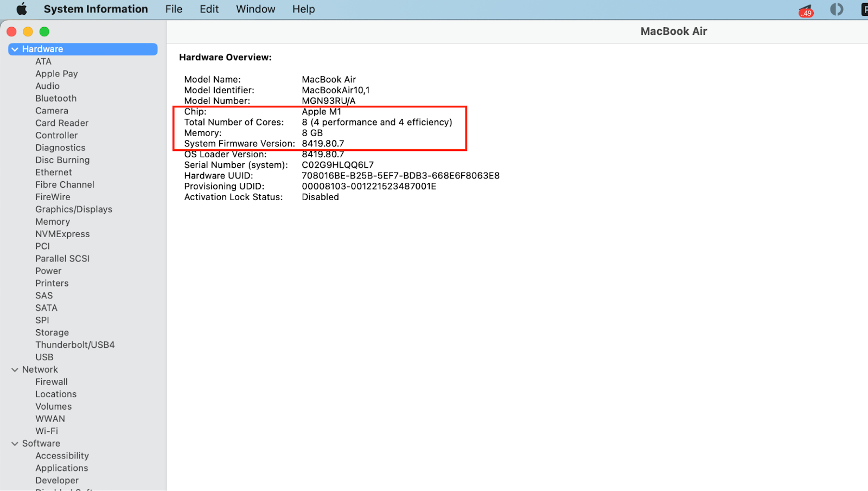The height and width of the screenshot is (491, 868).
Task: Collapse the Network section chevron
Action: click(15, 370)
